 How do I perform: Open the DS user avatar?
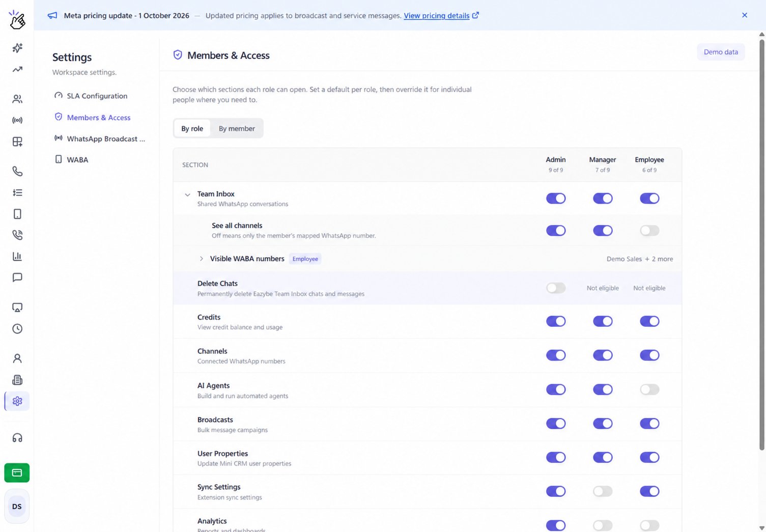click(x=17, y=507)
